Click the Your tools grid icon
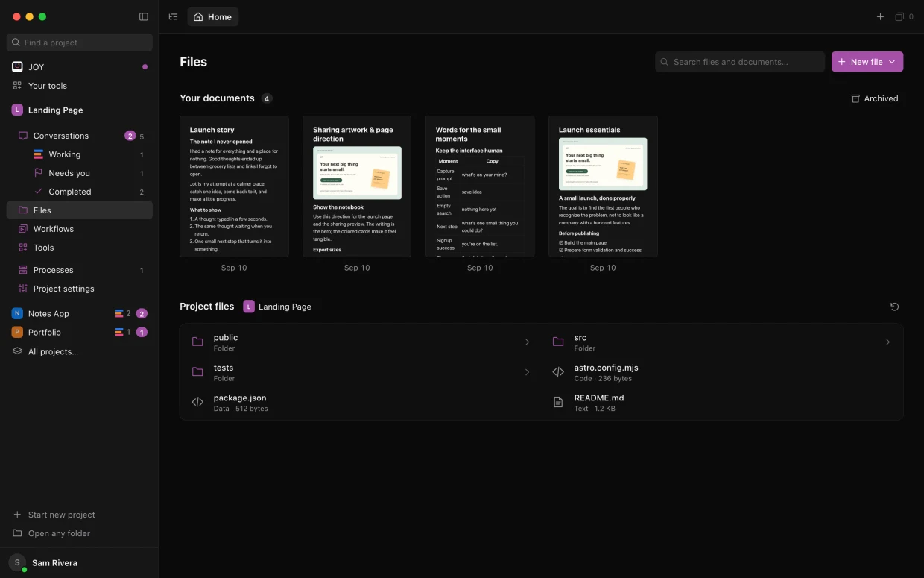Image resolution: width=924 pixels, height=578 pixels. [17, 86]
